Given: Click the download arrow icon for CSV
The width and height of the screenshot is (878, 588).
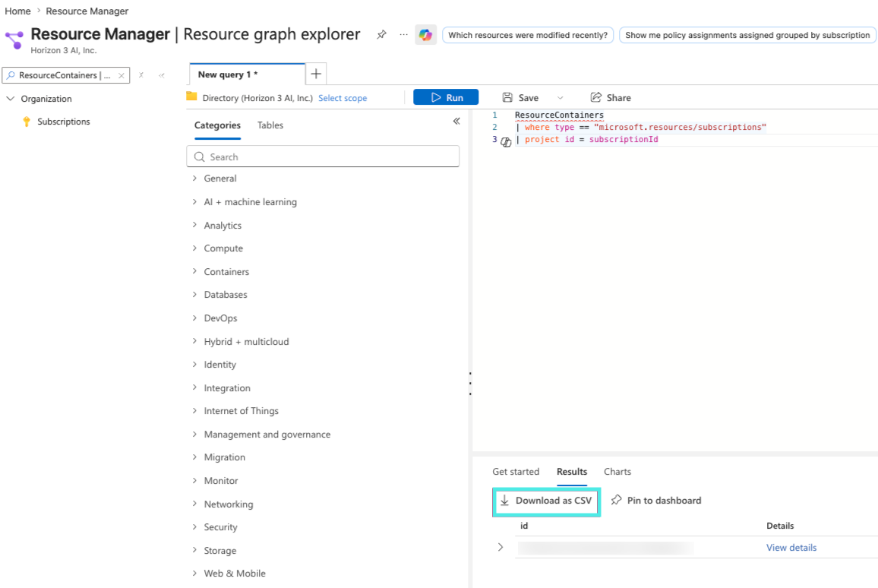Looking at the screenshot, I should point(504,500).
